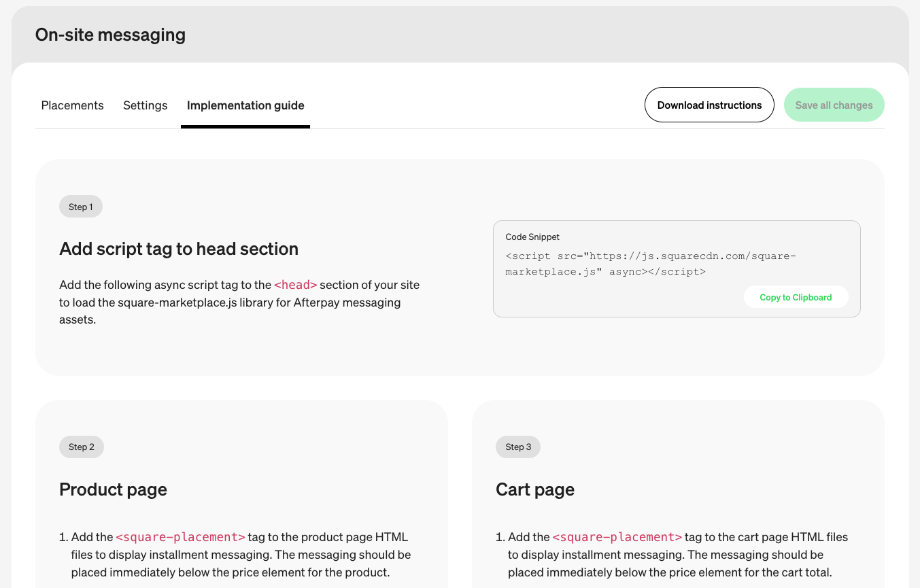Viewport: 920px width, 588px height.
Task: Click the On-site messaging page title
Action: [x=110, y=35]
